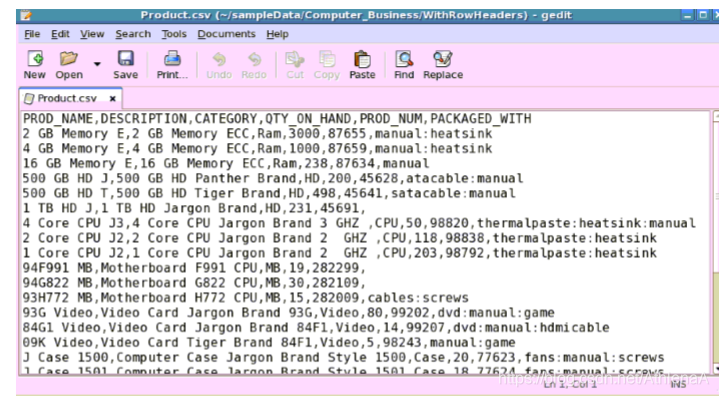Click the Replace toolbar icon
719x397 pixels.
click(x=443, y=65)
